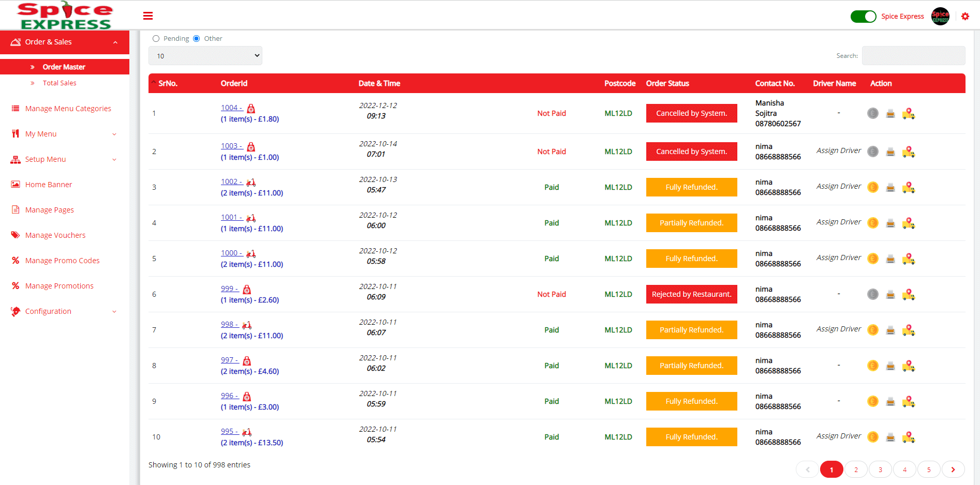
Task: Toggle the green Spice Express switch off
Action: 863,16
